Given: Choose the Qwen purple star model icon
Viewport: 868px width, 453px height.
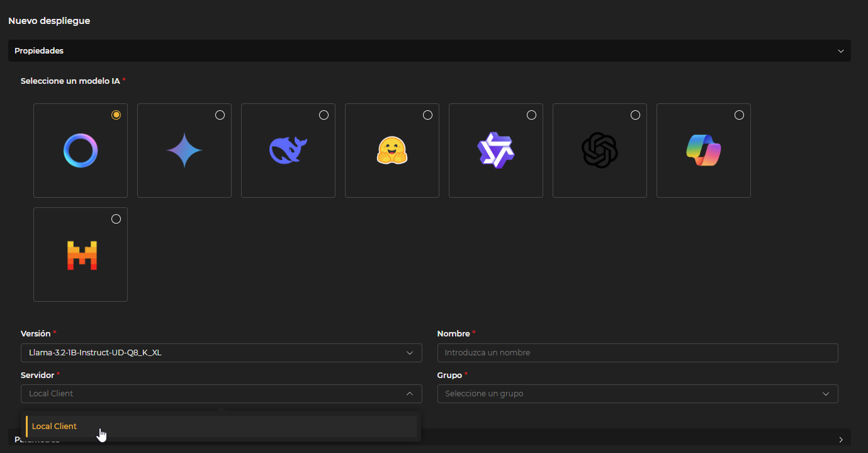Looking at the screenshot, I should click(x=496, y=151).
